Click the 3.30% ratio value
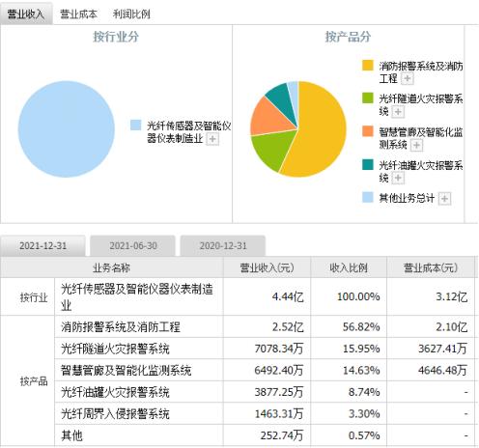The image size is (479, 448). pos(364,414)
